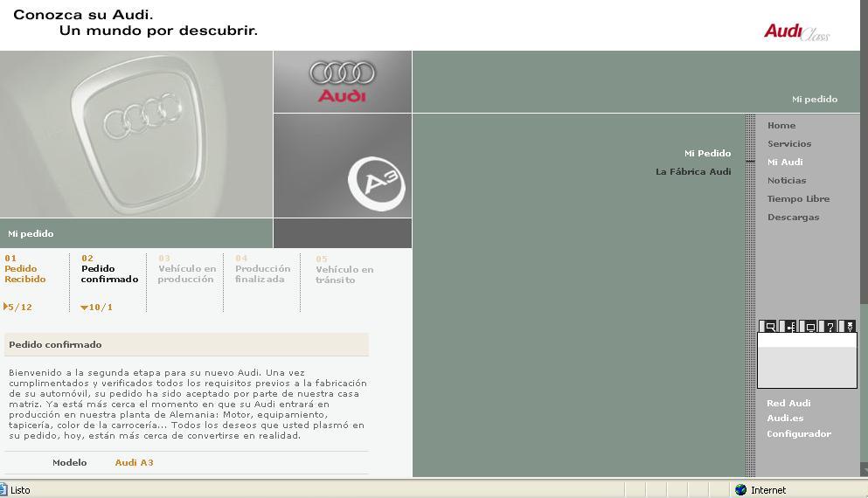Image resolution: width=868 pixels, height=498 pixels.
Task: Click the page icon beside Listo
Action: pyautogui.click(x=3, y=489)
